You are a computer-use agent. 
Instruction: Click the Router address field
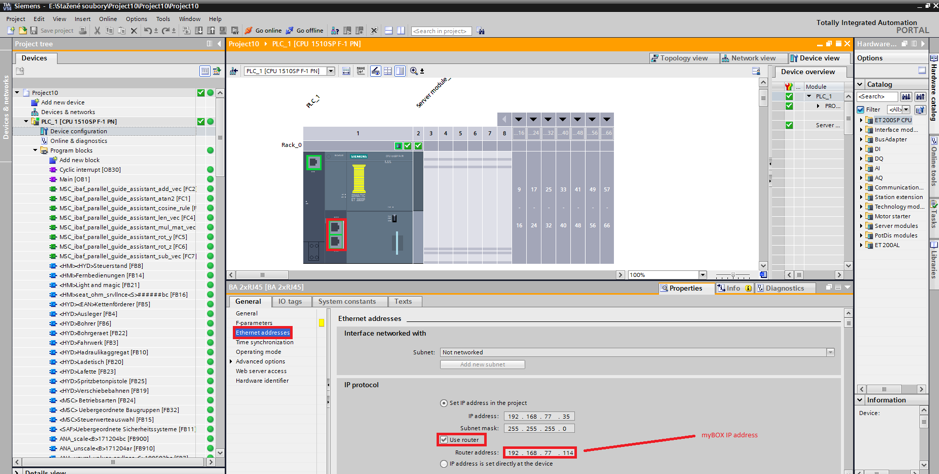[540, 452]
